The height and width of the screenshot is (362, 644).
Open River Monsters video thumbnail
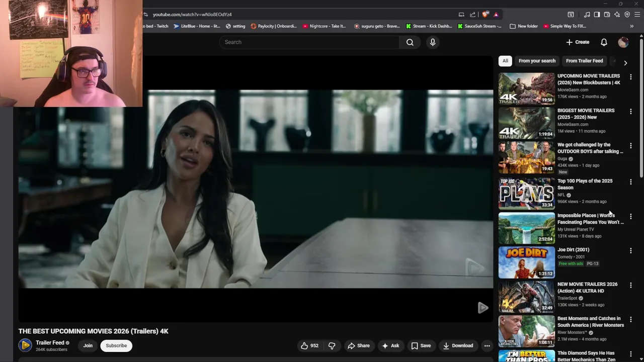click(x=527, y=331)
